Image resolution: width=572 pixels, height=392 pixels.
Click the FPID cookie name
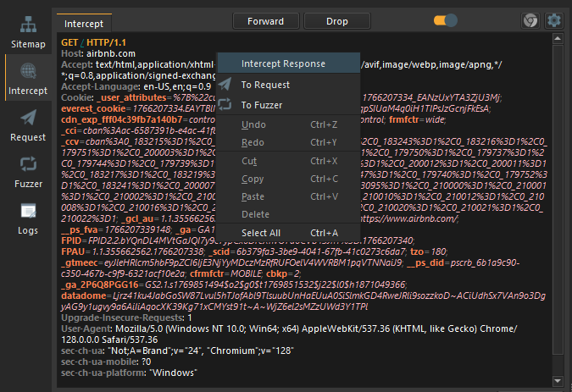point(71,240)
